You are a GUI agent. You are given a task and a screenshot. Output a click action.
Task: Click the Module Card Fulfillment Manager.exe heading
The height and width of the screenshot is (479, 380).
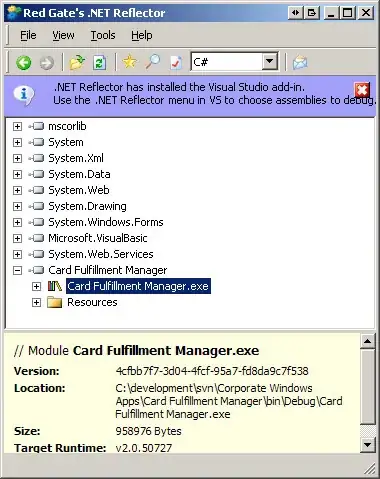coord(137,351)
